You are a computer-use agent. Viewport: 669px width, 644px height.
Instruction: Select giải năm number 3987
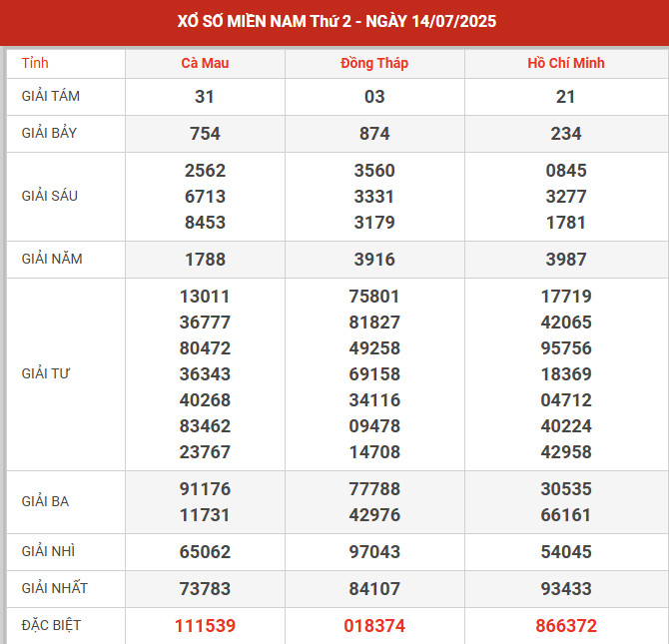[x=566, y=260]
